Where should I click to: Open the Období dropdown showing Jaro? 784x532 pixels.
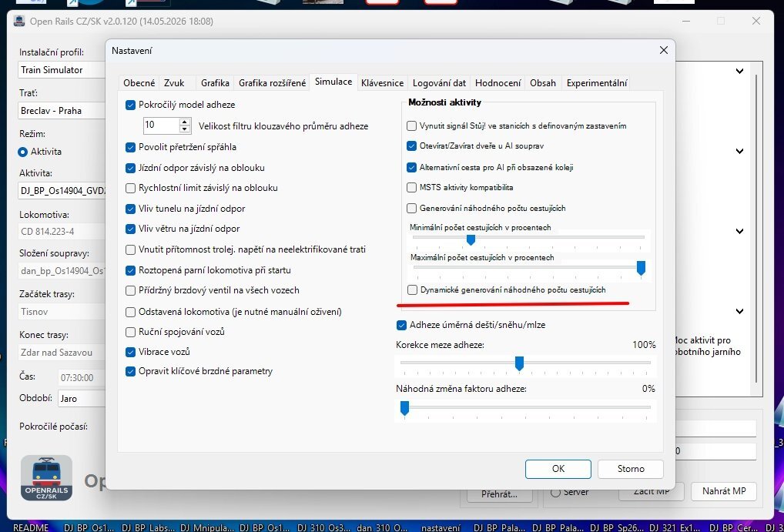pyautogui.click(x=82, y=399)
